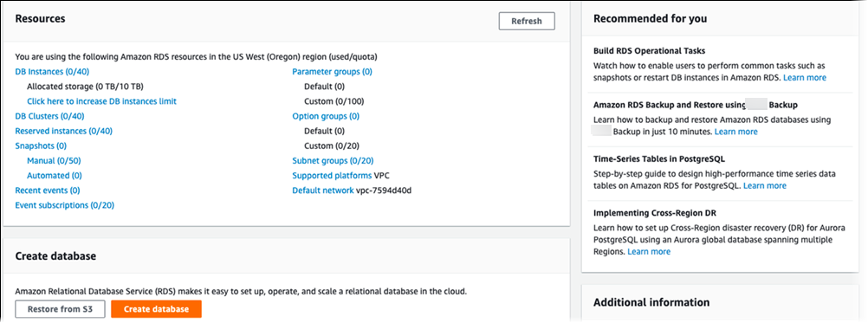Open Event subscriptions (0/20) link
Screen dimensions: 868x323
point(65,205)
